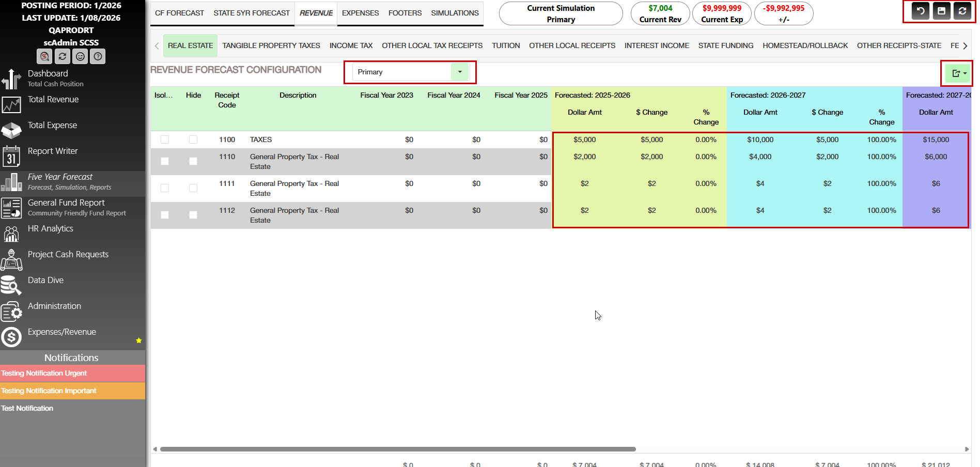Open TANGIBLE PROPERTY TAXES category
The width and height of the screenshot is (980, 467).
(x=271, y=45)
